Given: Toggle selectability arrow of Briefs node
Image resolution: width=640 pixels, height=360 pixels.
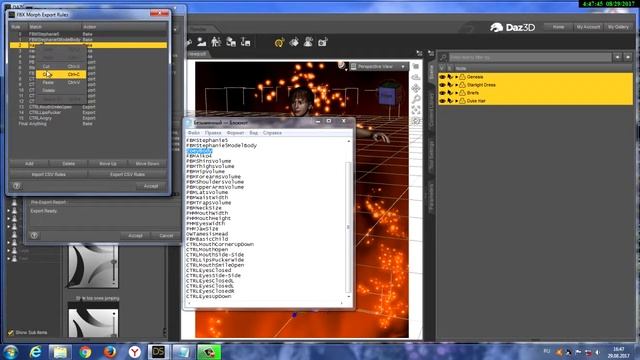Looking at the screenshot, I should coord(450,93).
